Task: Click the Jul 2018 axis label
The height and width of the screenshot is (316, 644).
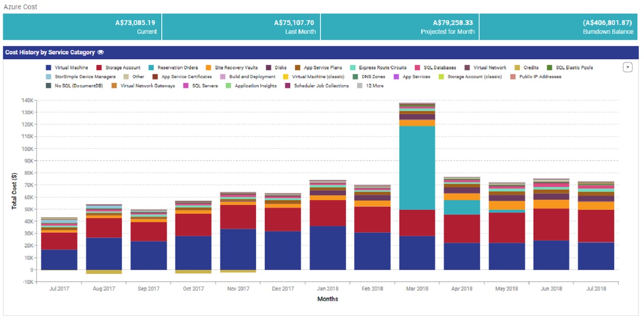Action: pyautogui.click(x=596, y=289)
